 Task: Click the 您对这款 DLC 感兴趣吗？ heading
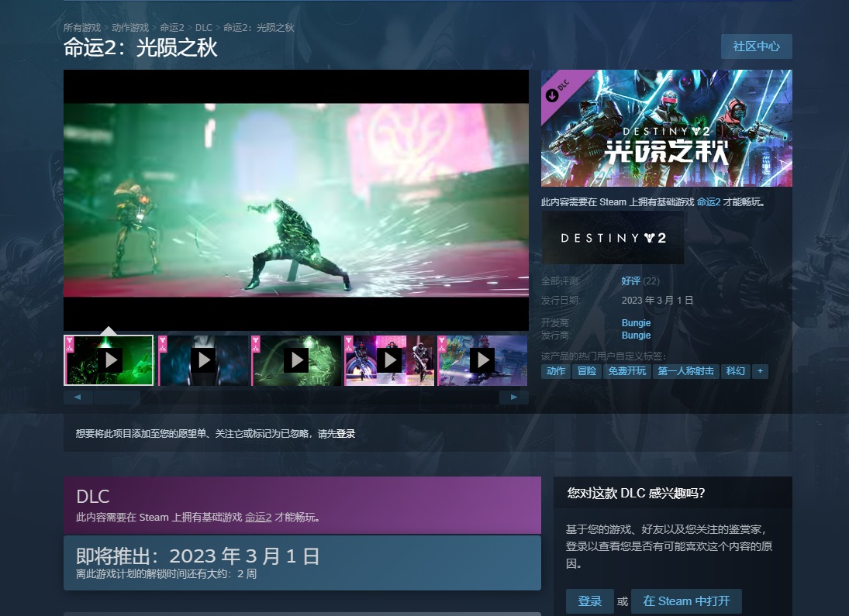click(x=637, y=493)
